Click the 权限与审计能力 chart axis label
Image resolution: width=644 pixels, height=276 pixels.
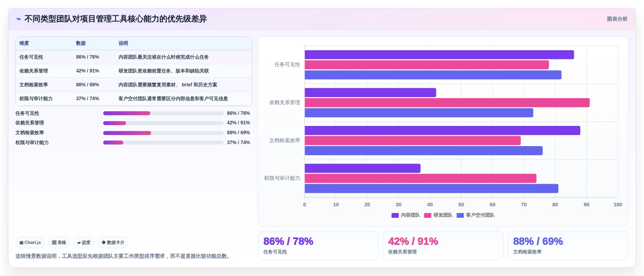coord(282,178)
